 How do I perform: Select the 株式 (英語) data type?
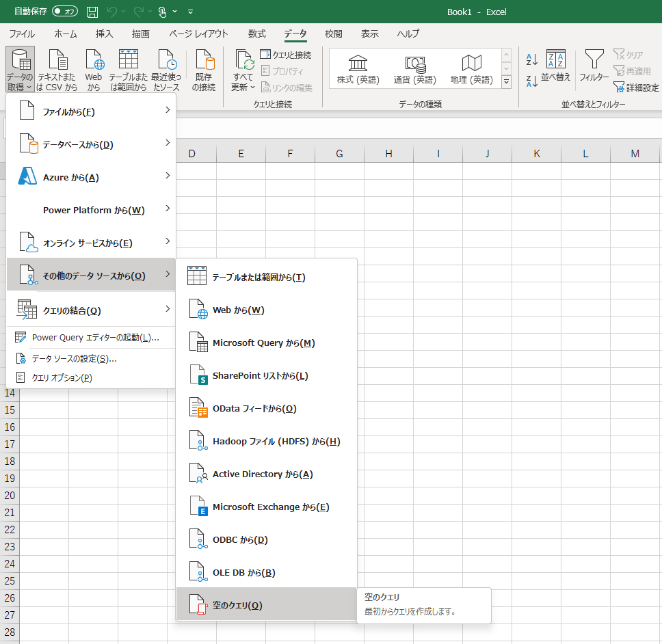pos(358,69)
